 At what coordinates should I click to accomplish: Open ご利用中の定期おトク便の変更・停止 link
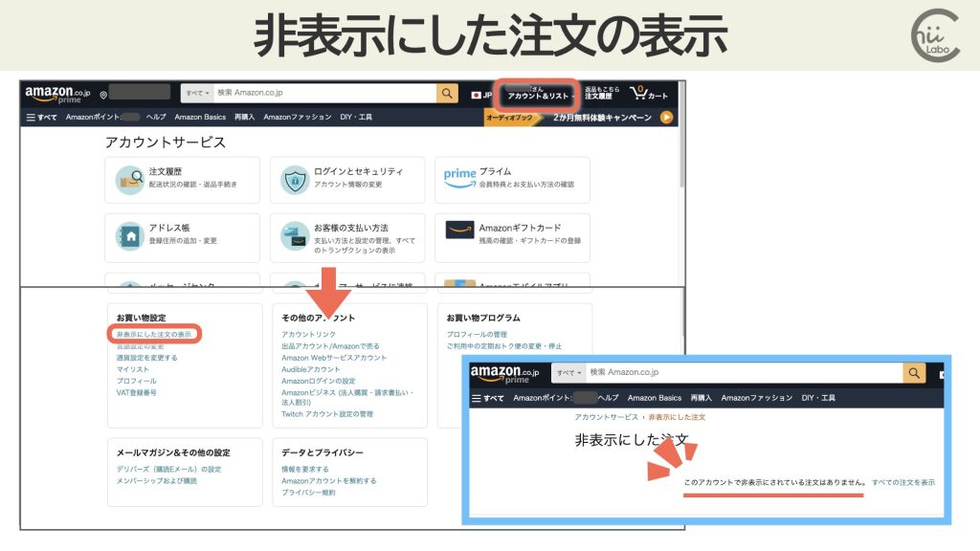[x=503, y=346]
